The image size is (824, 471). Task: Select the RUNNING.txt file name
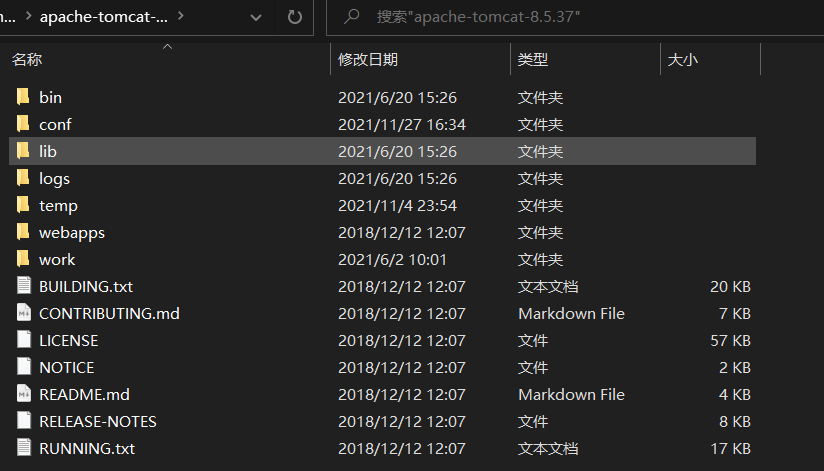pyautogui.click(x=87, y=448)
